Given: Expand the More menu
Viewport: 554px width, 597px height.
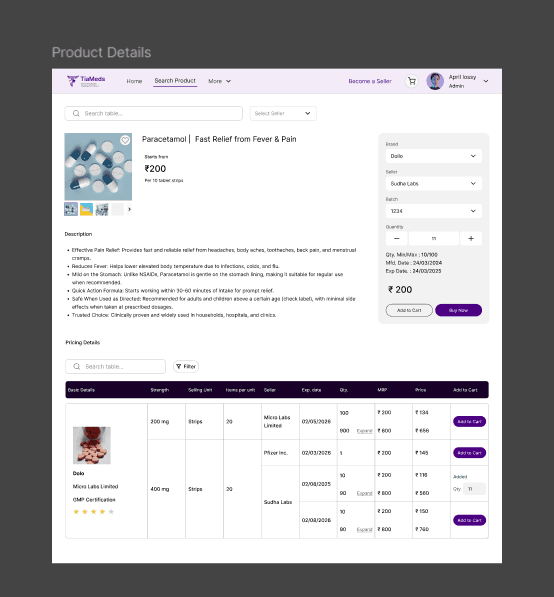Looking at the screenshot, I should pos(220,81).
